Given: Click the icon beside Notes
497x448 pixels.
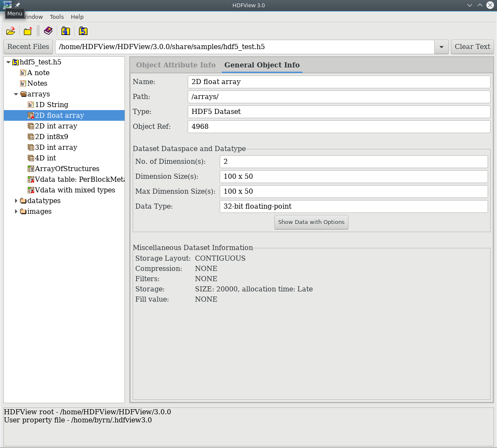Looking at the screenshot, I should click(x=23, y=83).
